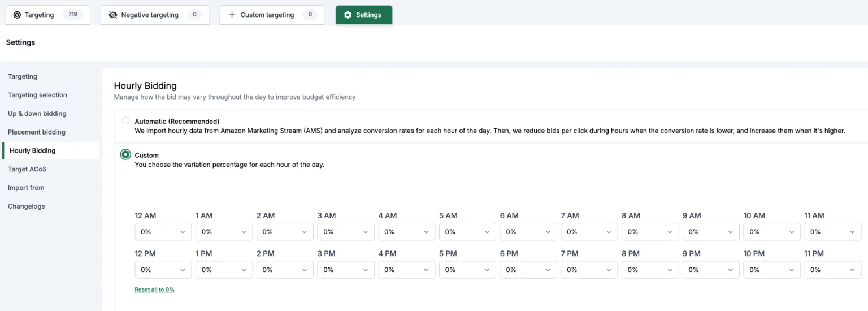Screen dimensions: 868x311
Task: Click the Custom targeting plus icon
Action: click(232, 15)
